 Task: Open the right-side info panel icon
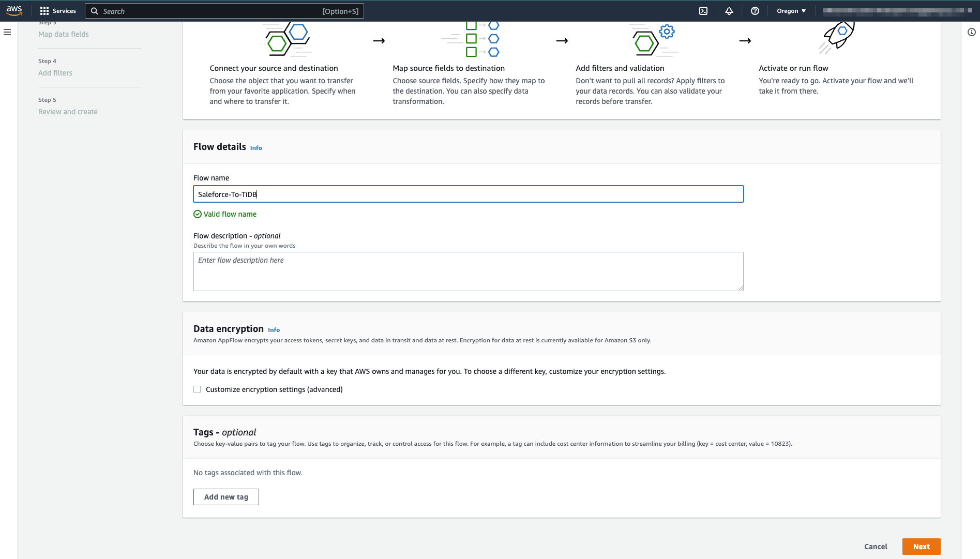[x=972, y=32]
